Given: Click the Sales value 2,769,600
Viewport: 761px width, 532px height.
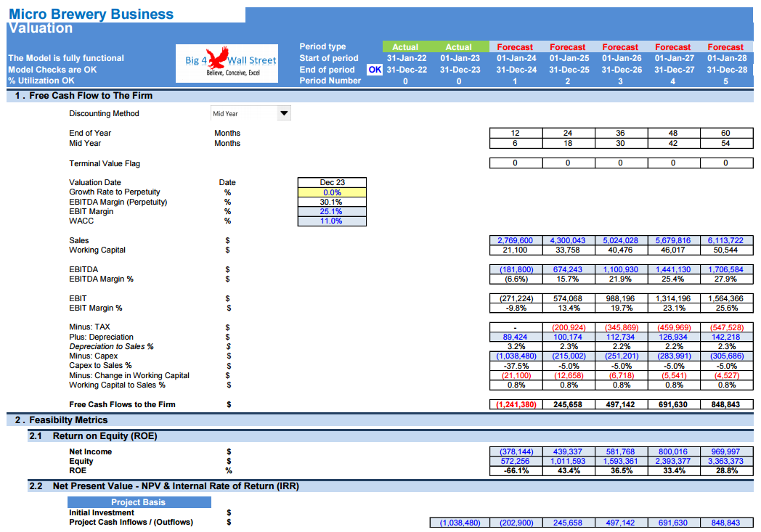Looking at the screenshot, I should [x=516, y=240].
